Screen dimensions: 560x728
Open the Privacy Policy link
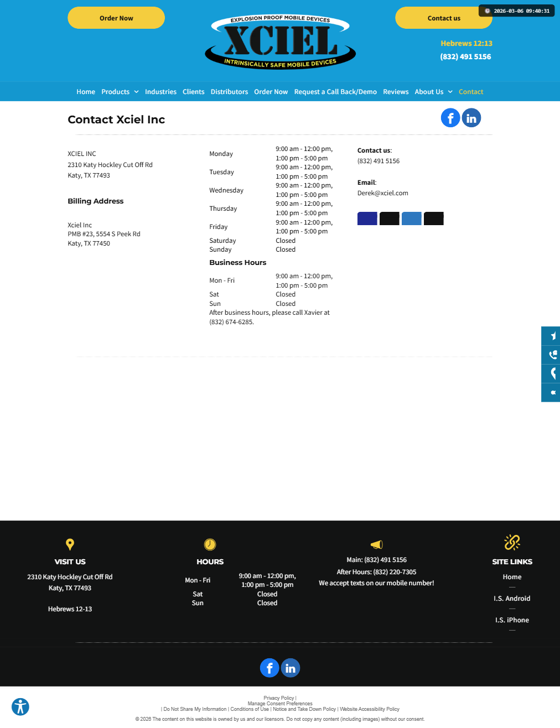[279, 698]
